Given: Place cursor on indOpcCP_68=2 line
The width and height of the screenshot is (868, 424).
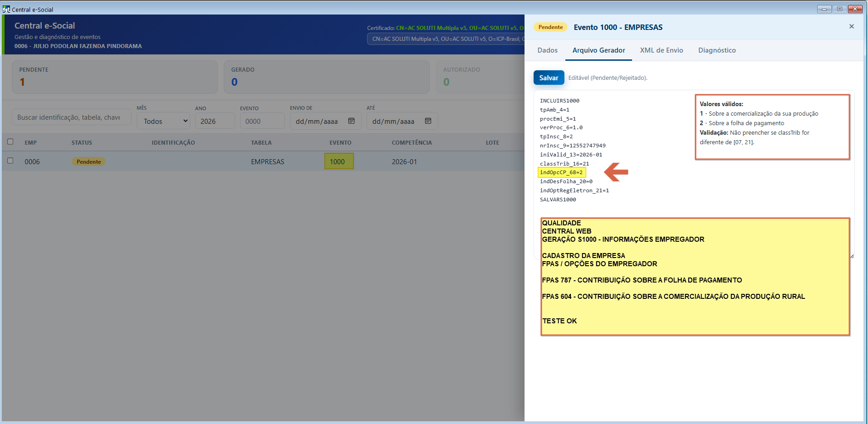Looking at the screenshot, I should pos(561,172).
